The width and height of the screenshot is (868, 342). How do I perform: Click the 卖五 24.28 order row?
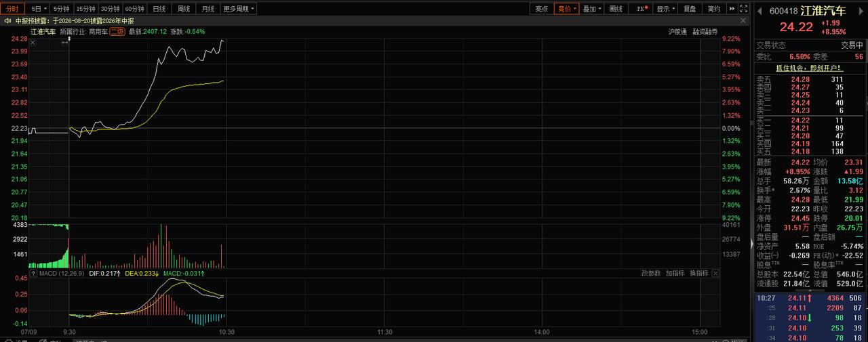pyautogui.click(x=810, y=79)
